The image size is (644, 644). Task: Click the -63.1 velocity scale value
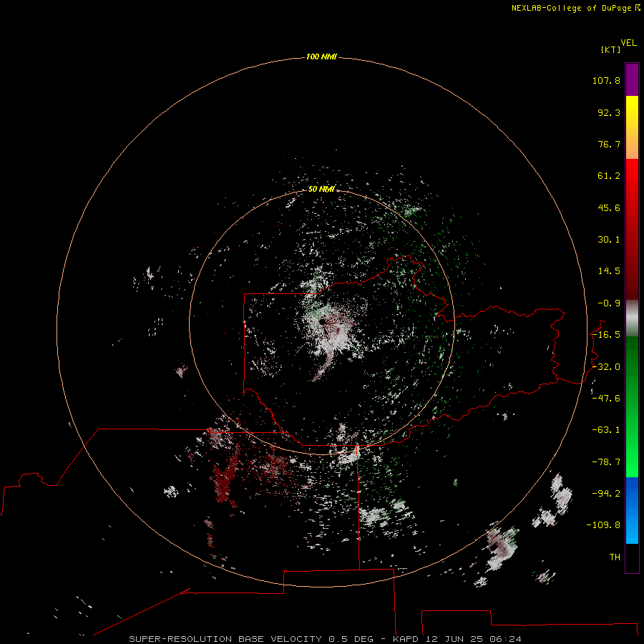(606, 430)
